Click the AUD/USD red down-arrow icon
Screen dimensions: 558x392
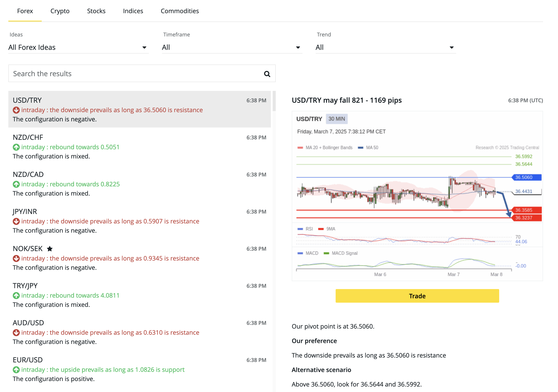16,333
